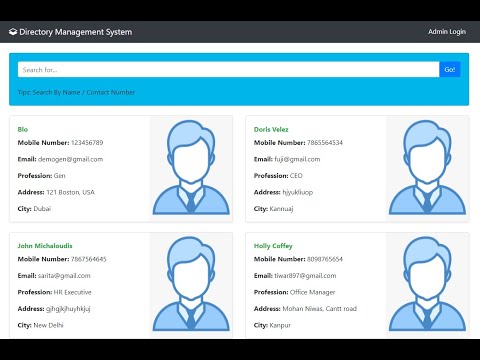The width and height of the screenshot is (480, 360).
Task: Focus the Search for... input field
Action: click(x=228, y=69)
